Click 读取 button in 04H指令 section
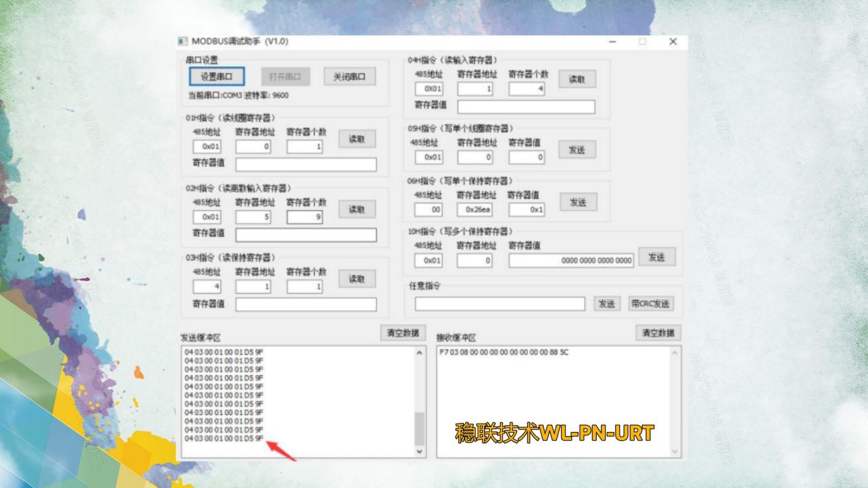 click(577, 79)
